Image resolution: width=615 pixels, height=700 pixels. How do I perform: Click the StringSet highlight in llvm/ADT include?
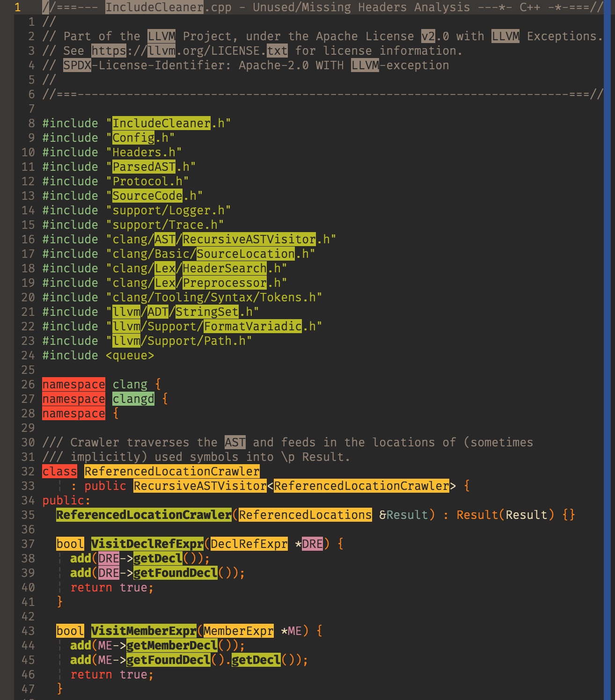coord(206,312)
